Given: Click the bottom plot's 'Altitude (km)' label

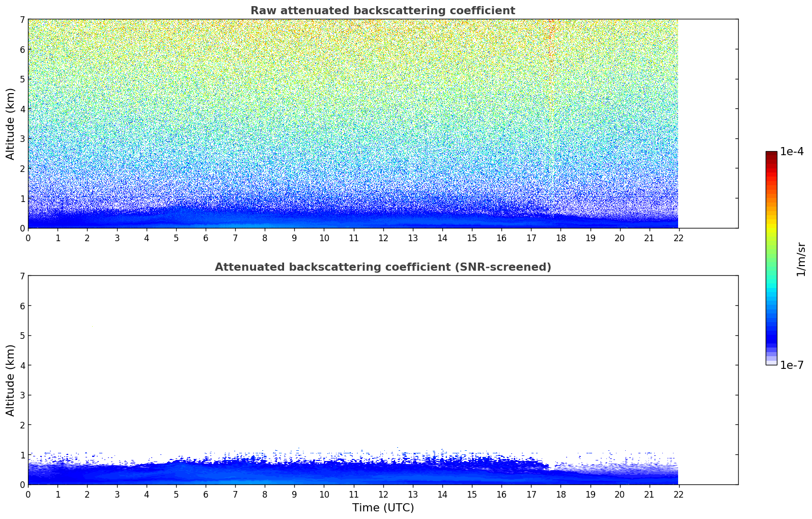Looking at the screenshot, I should (11, 380).
